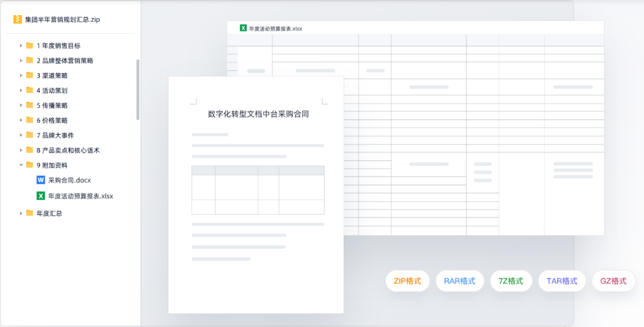Click the folder icon of 年度汇总

coord(30,213)
